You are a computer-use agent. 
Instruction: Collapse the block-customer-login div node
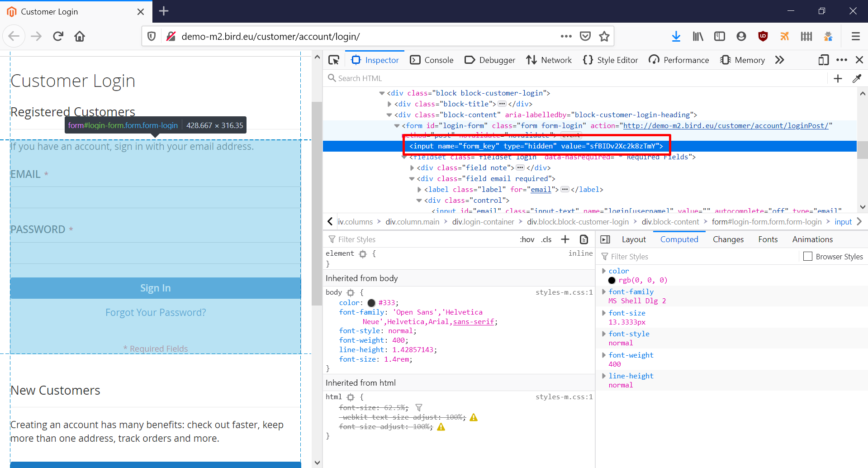pyautogui.click(x=382, y=93)
